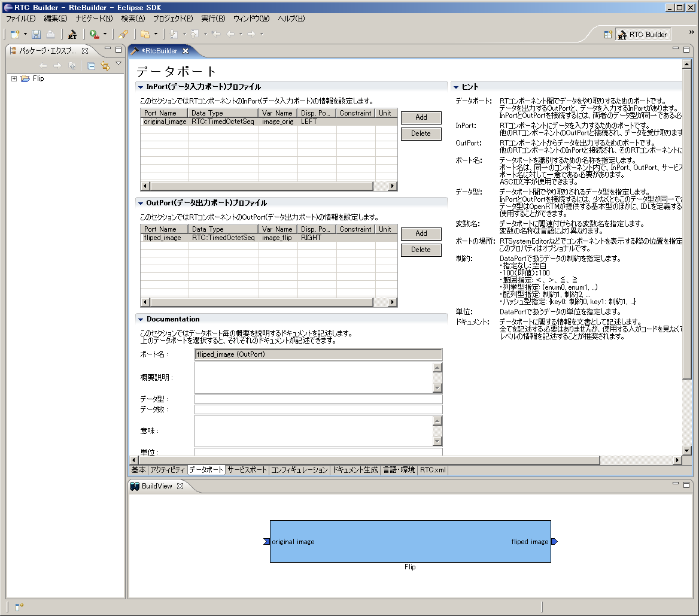Toggle link with editor in Package Explorer
This screenshot has height=616, width=699.
[x=105, y=66]
